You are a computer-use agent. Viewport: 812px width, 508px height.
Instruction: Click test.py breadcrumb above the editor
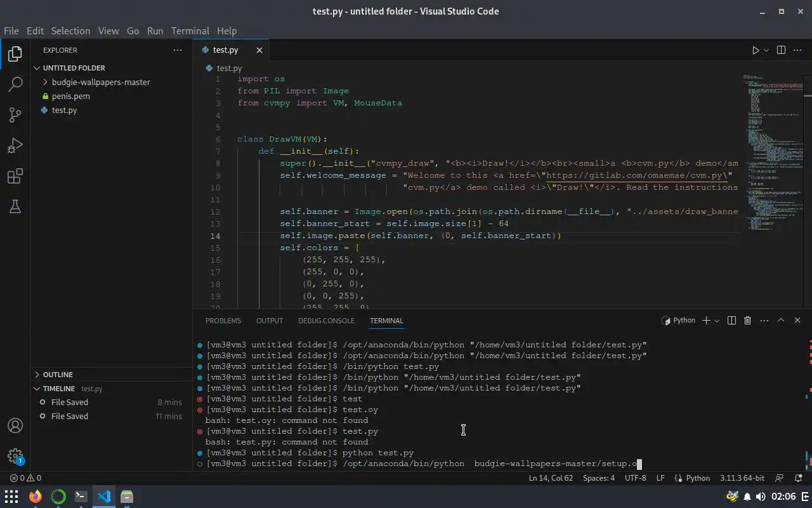[229, 68]
